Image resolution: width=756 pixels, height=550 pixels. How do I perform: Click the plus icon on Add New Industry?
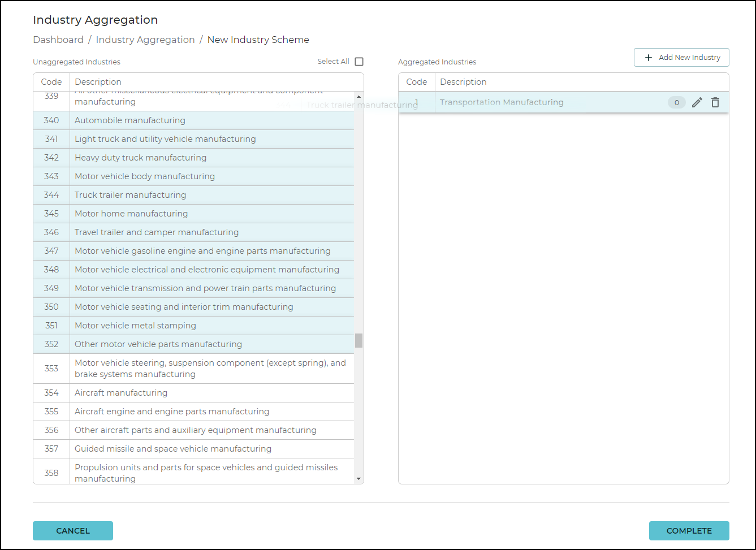[648, 57]
